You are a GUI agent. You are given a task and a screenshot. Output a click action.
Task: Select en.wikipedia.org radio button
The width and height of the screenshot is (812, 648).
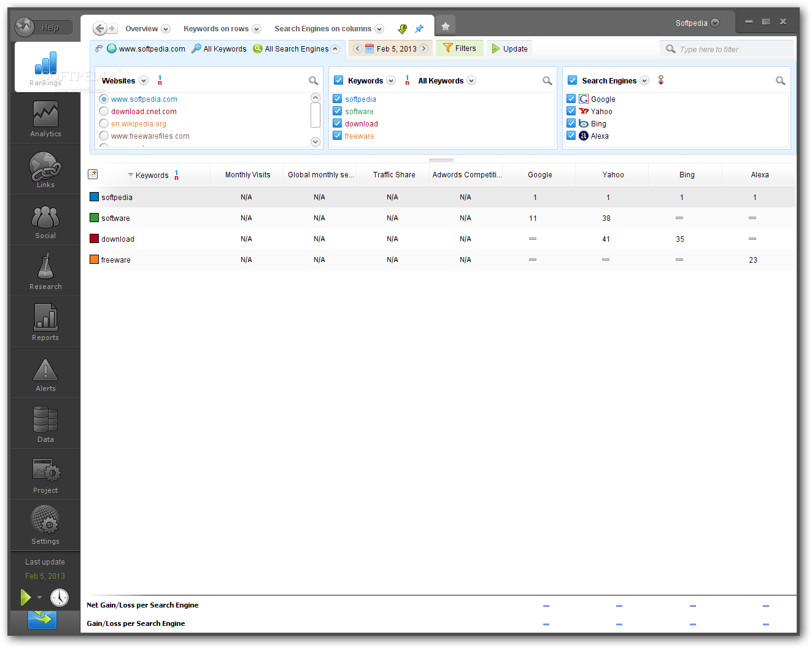coord(104,123)
